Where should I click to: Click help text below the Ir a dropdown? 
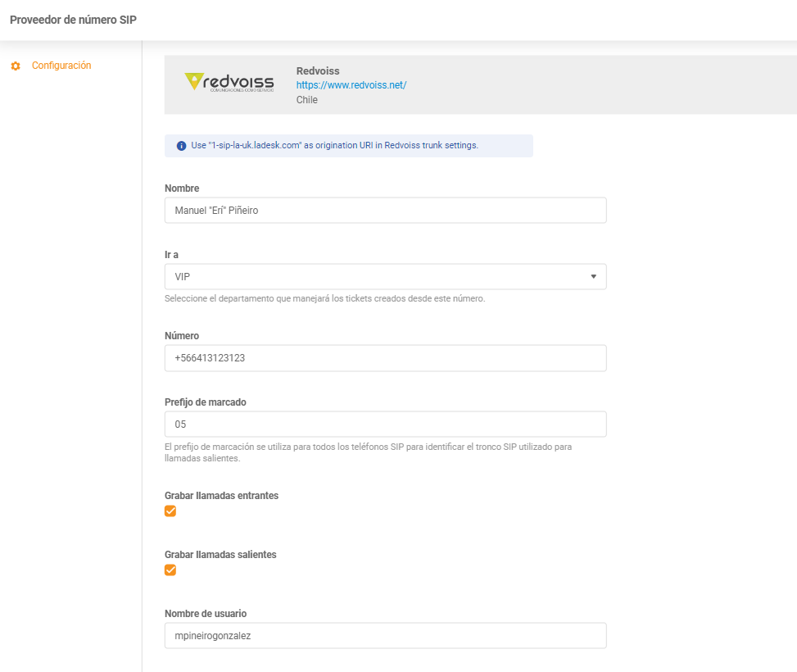324,298
